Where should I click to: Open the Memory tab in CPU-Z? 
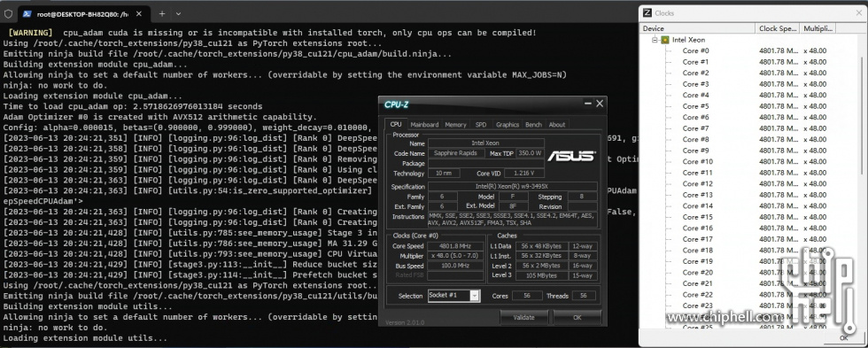click(455, 125)
